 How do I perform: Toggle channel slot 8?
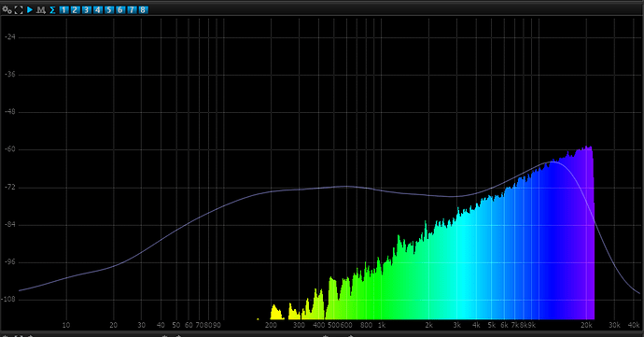pyautogui.click(x=143, y=9)
